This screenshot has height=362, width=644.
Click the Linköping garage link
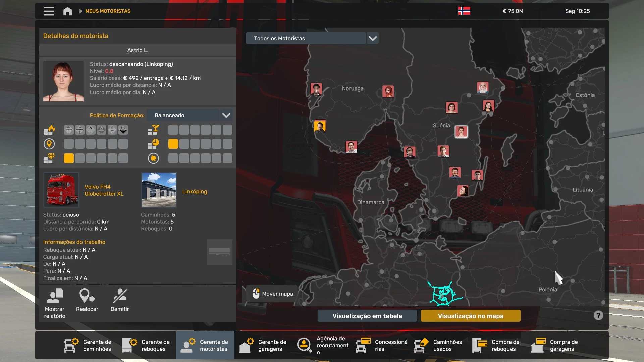click(x=195, y=191)
